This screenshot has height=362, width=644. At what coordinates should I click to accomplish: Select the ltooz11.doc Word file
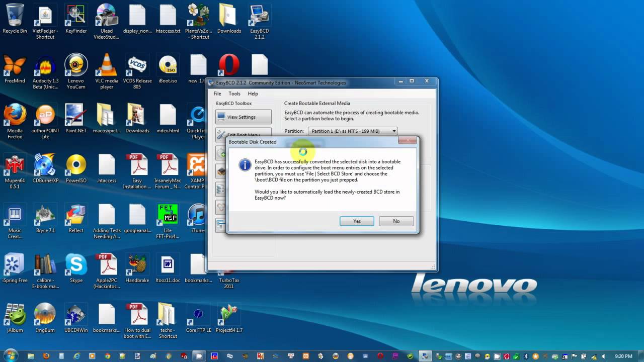(168, 268)
